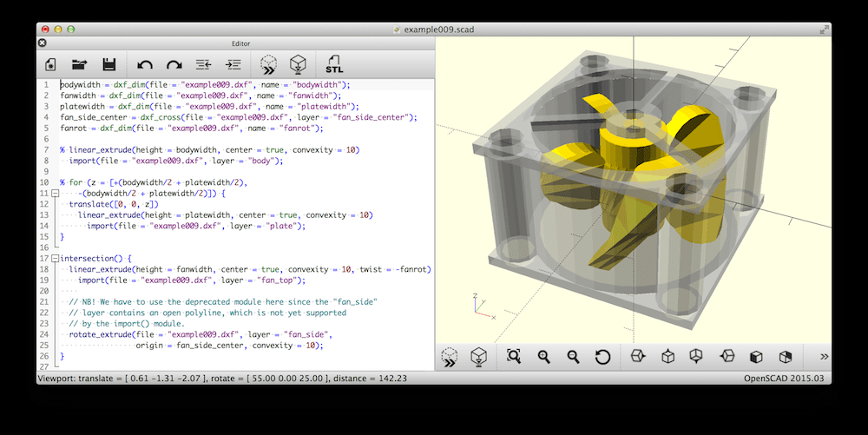Viewport: 868px width, 435px height.
Task: Indent the selected code
Action: click(233, 64)
